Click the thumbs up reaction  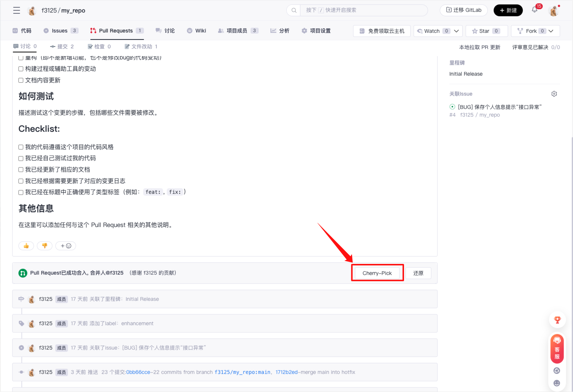pyautogui.click(x=26, y=246)
